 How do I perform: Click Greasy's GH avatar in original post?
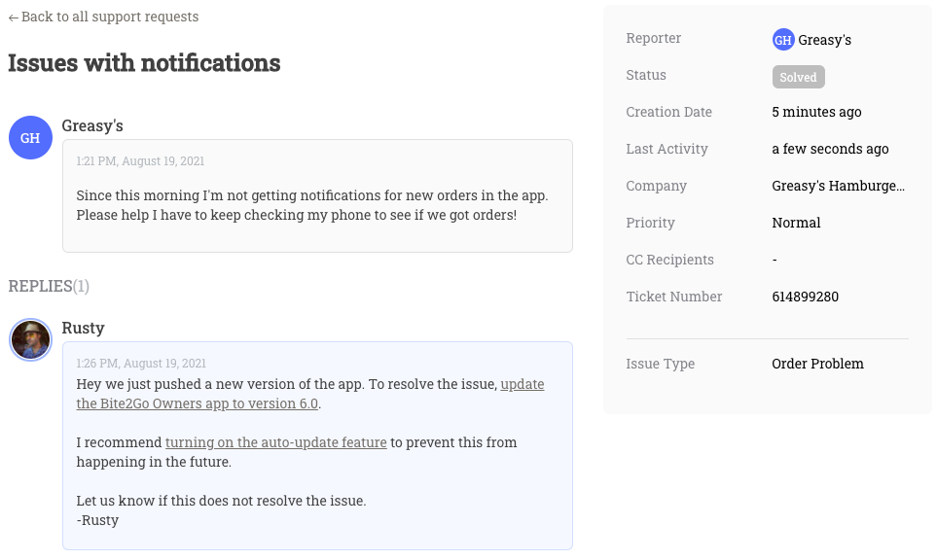tap(30, 137)
